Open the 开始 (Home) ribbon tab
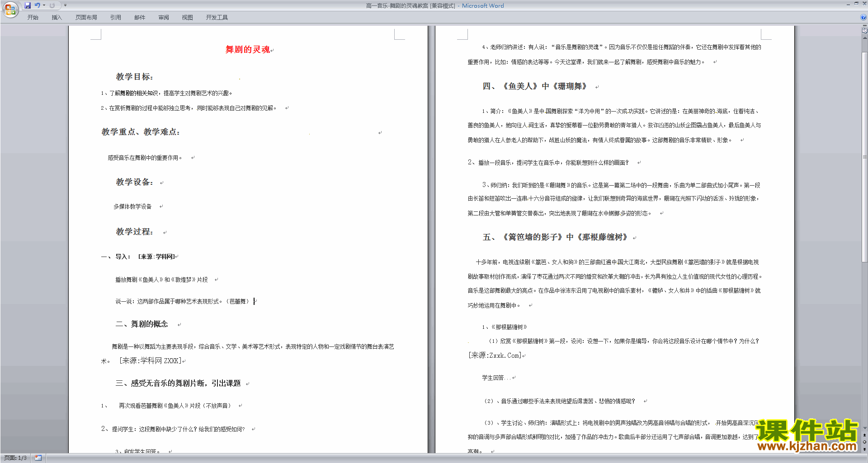The image size is (868, 463). (x=33, y=17)
